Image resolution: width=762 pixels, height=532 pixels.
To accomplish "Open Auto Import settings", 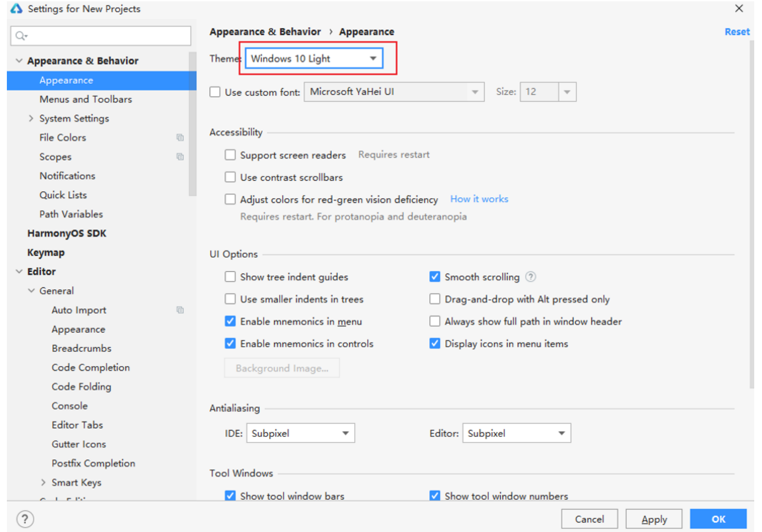I will coord(79,310).
